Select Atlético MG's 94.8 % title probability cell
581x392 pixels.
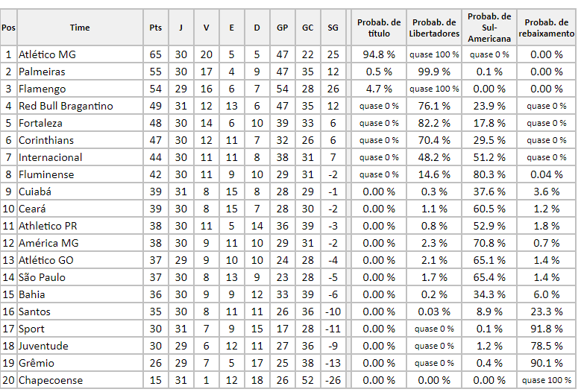[379, 54]
